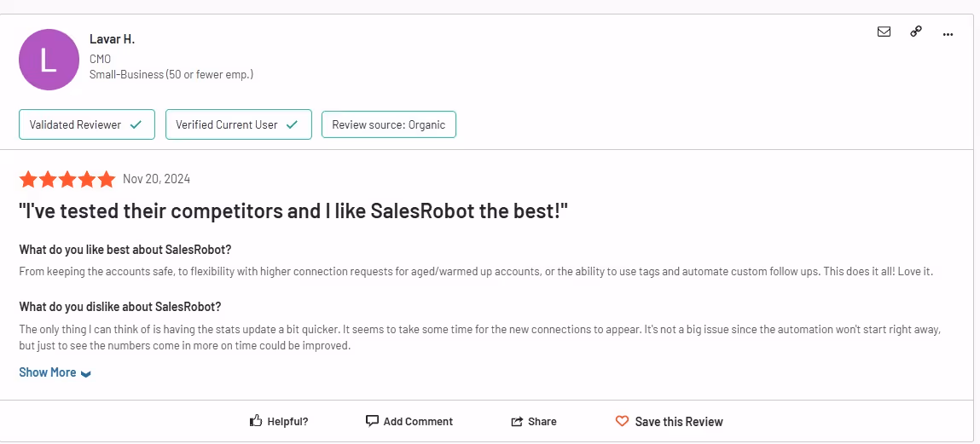This screenshot has height=444, width=980.
Task: Click the Validated Reviewer checkmark
Action: (135, 125)
